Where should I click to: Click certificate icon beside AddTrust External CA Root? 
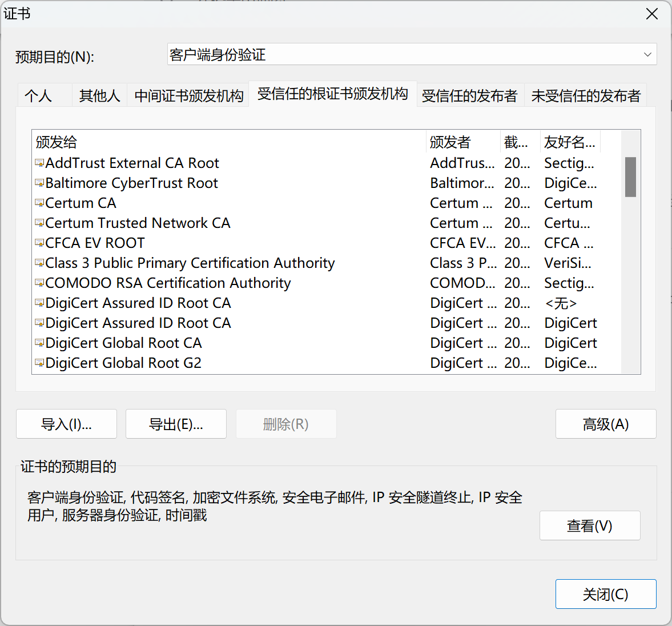click(39, 163)
